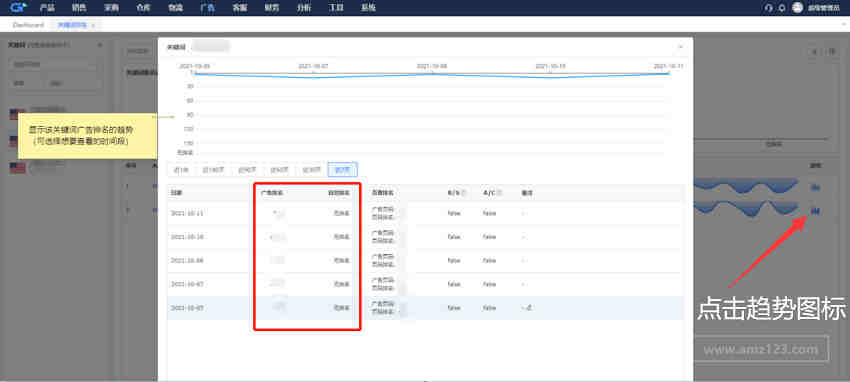Screen dimensions: 850x382
Task: Open the 客服 menu
Action: tap(240, 8)
